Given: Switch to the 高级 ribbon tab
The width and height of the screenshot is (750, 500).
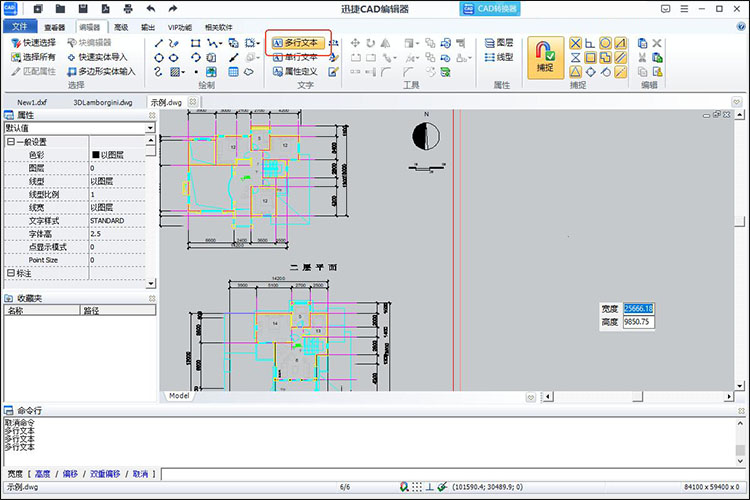Looking at the screenshot, I should tap(121, 27).
